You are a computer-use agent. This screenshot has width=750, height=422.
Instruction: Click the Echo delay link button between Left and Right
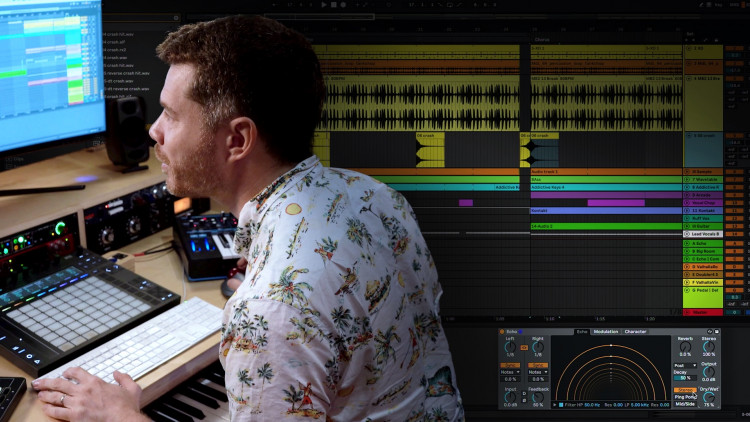pyautogui.click(x=524, y=347)
